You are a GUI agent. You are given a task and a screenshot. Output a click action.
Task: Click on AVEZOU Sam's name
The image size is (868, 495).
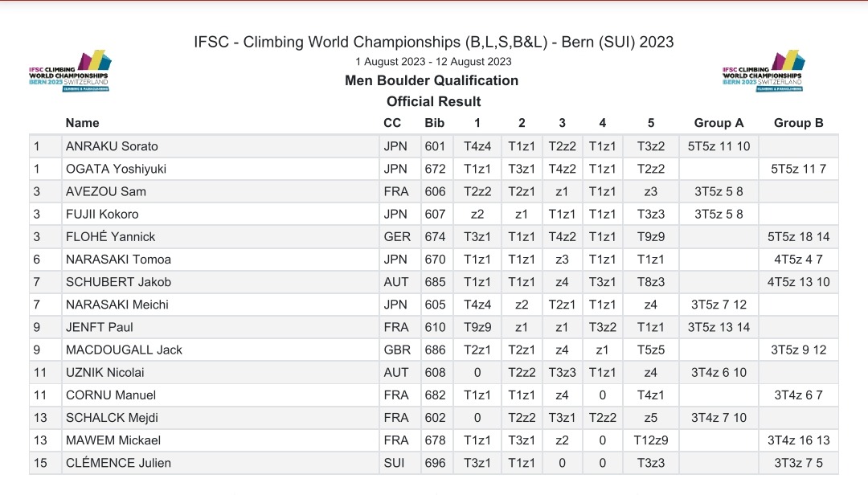[x=105, y=191]
